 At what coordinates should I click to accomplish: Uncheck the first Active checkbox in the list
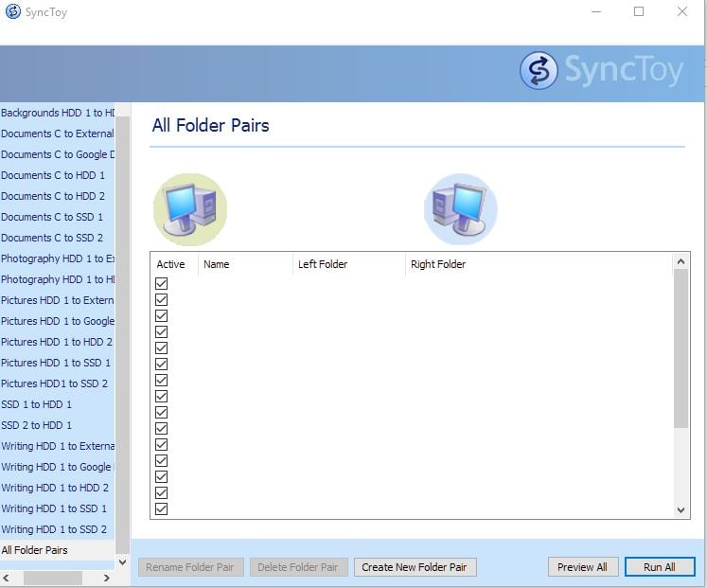161,283
